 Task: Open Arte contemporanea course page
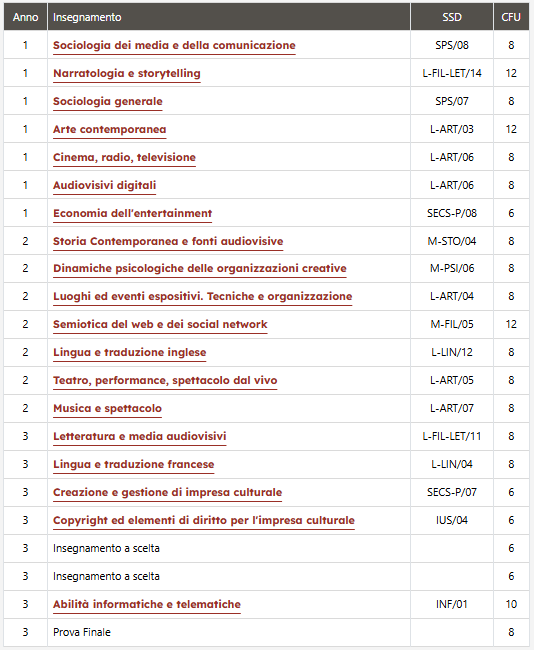pyautogui.click(x=109, y=129)
